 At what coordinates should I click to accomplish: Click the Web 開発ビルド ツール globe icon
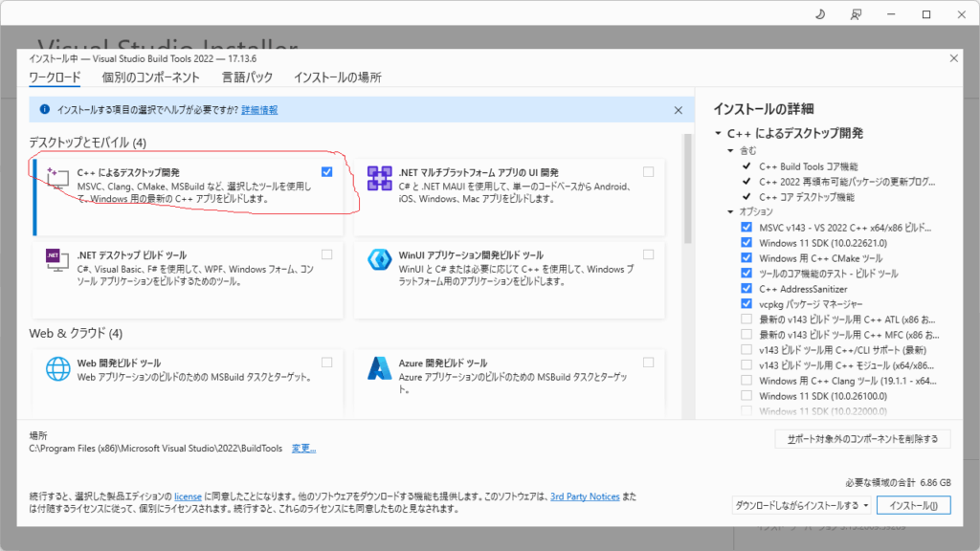click(x=58, y=368)
